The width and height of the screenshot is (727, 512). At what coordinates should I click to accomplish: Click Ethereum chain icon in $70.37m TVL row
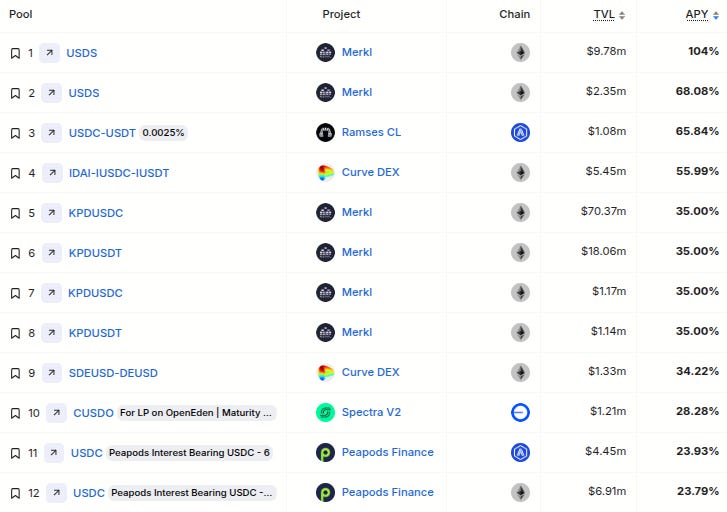tap(520, 212)
